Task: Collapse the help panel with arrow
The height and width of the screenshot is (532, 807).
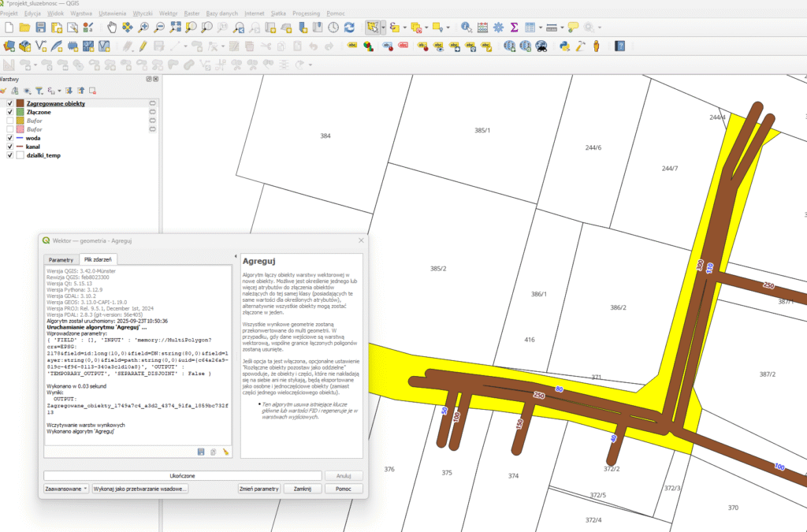Action: pyautogui.click(x=236, y=258)
